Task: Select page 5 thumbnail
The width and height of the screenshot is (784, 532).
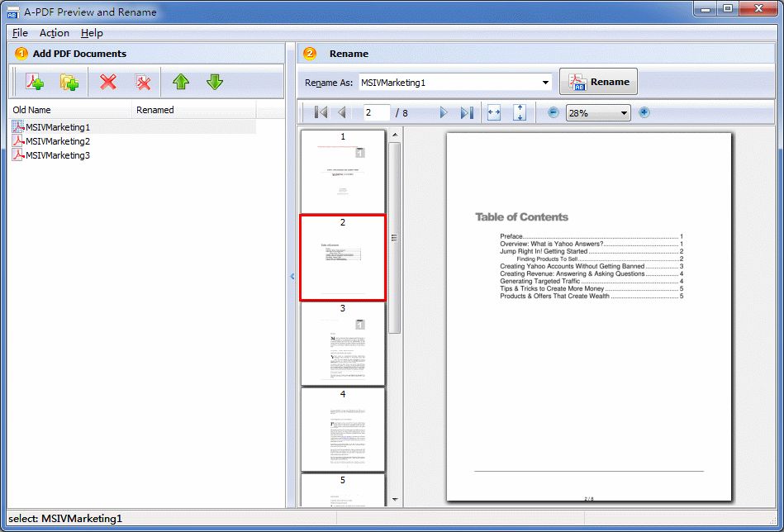Action: [x=343, y=490]
